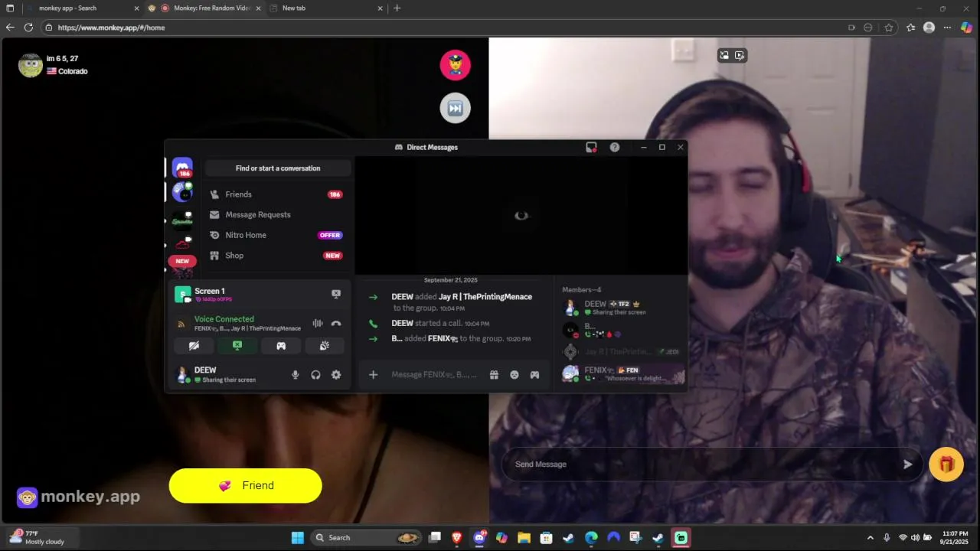The width and height of the screenshot is (980, 551).
Task: Refresh the browser page
Action: point(28,28)
